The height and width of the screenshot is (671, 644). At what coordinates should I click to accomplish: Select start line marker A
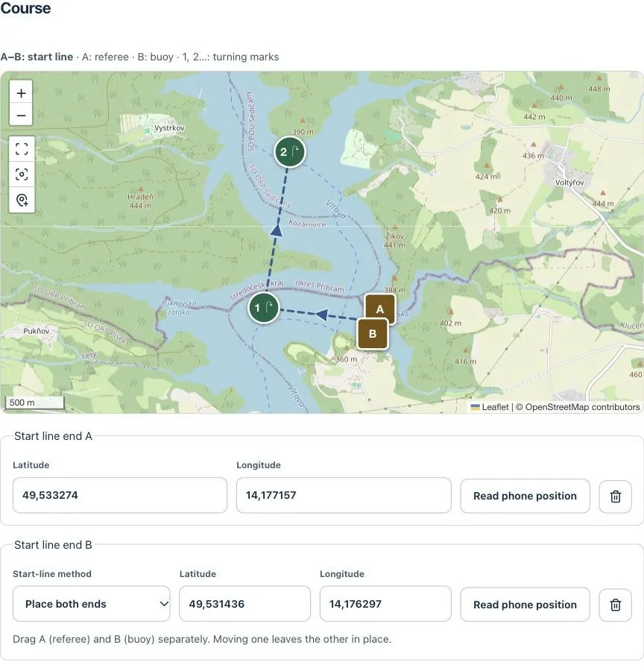380,309
